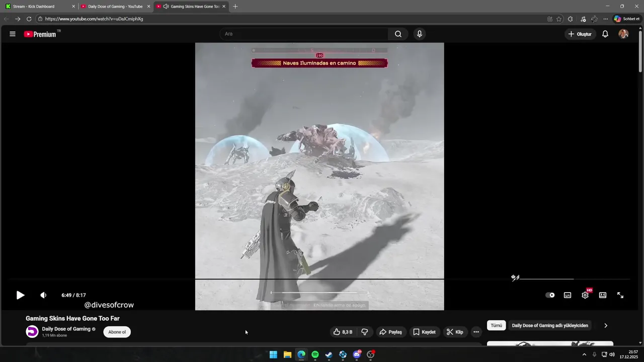Mute the tab using its speaker icon
This screenshot has width=644, height=362.
tap(166, 7)
